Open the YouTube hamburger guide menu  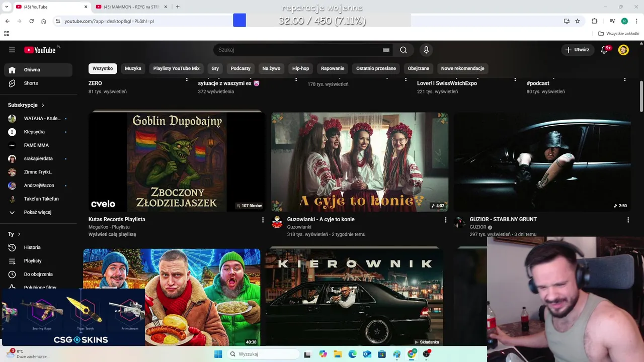(12, 50)
